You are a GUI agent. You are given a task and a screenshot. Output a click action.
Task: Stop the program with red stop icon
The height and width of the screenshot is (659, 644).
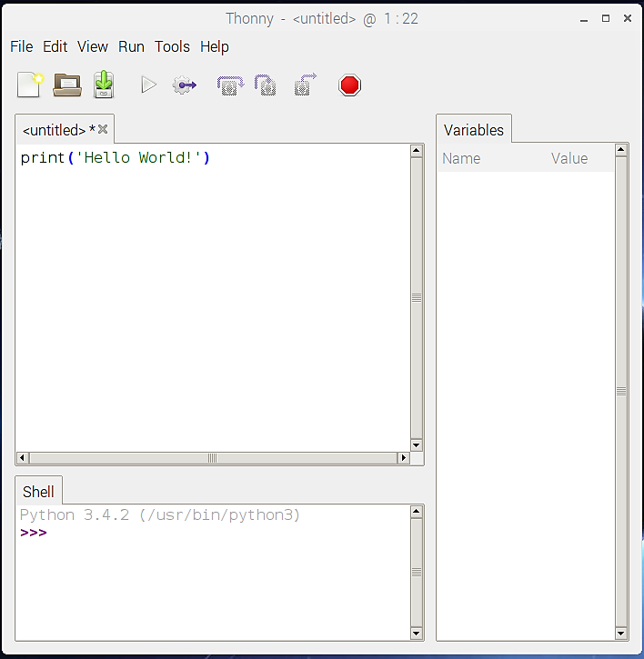pyautogui.click(x=349, y=85)
